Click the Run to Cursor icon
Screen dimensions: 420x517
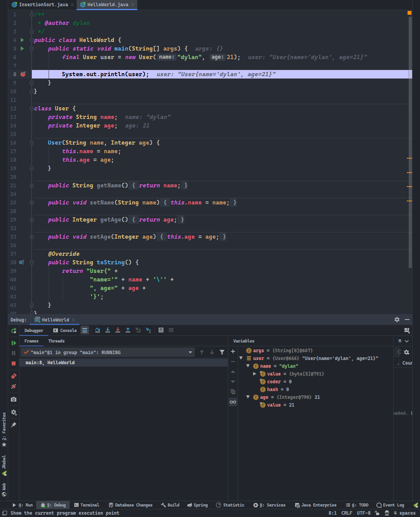(x=148, y=330)
